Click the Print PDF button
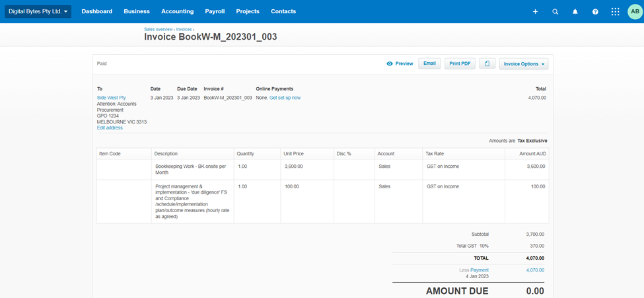The image size is (644, 298). (460, 63)
